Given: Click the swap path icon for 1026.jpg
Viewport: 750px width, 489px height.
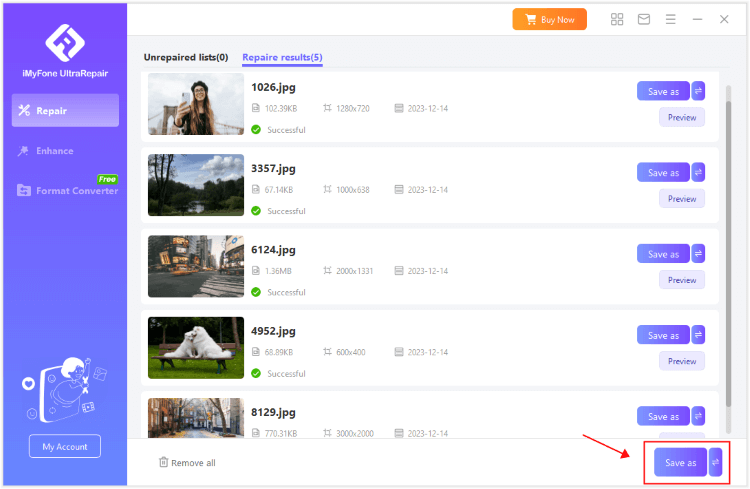Looking at the screenshot, I should [x=698, y=91].
